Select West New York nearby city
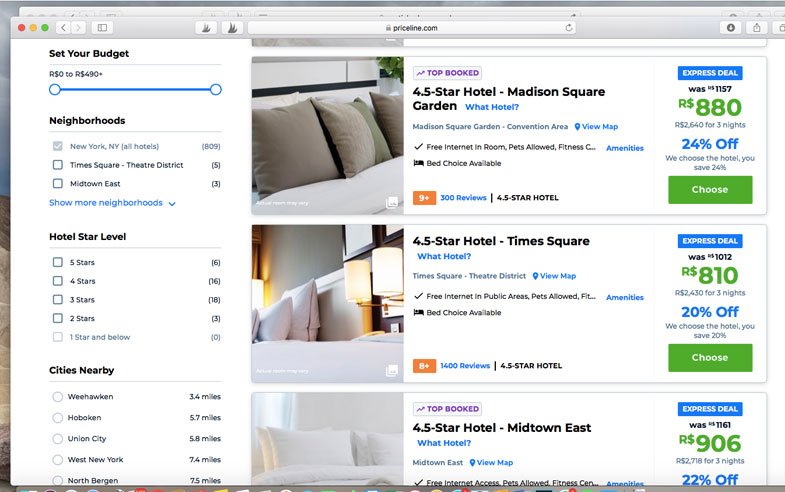The image size is (785, 492). [58, 459]
